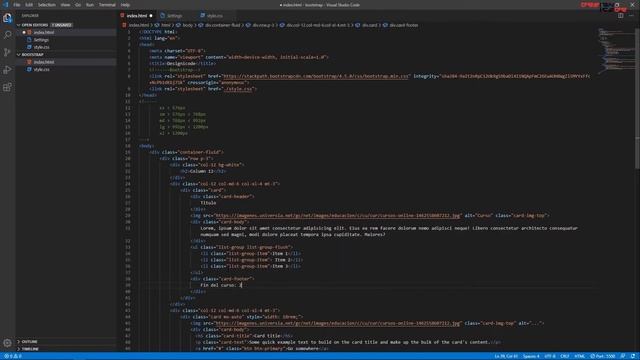This screenshot has width=640, height=360.
Task: Open the Manage gear at activity bar bottom
Action: point(7,343)
